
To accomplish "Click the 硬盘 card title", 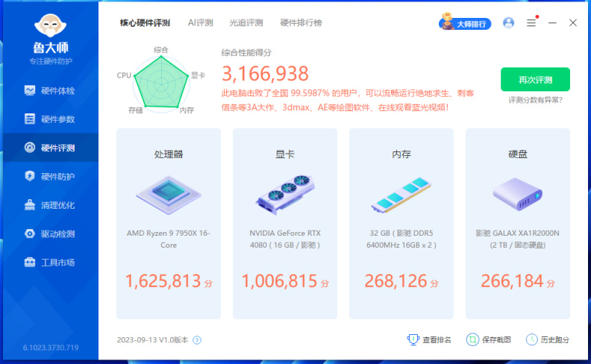I will pyautogui.click(x=518, y=154).
